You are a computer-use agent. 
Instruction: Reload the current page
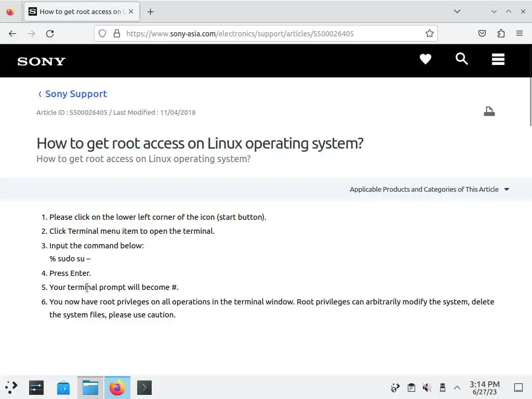(x=50, y=34)
